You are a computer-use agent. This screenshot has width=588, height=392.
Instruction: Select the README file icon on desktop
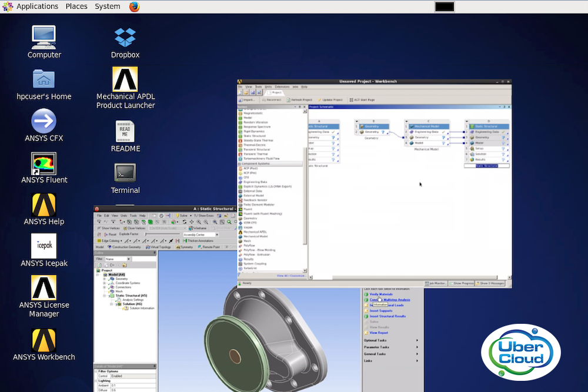point(125,132)
